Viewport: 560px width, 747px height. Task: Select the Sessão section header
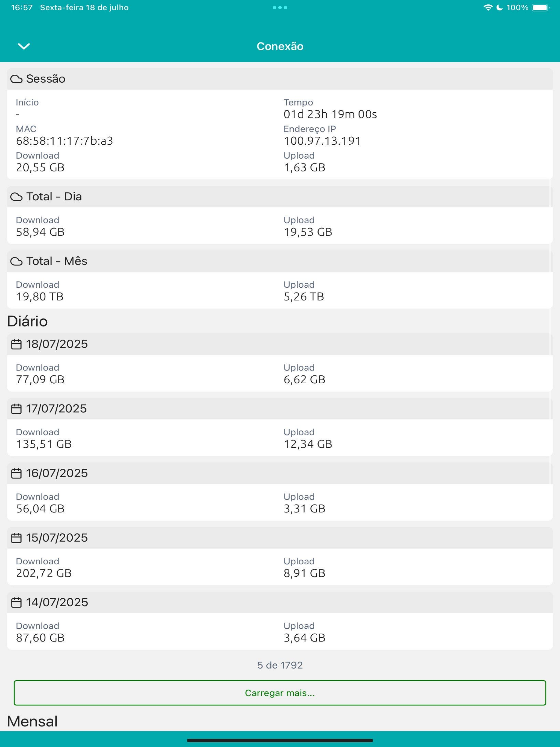point(280,79)
